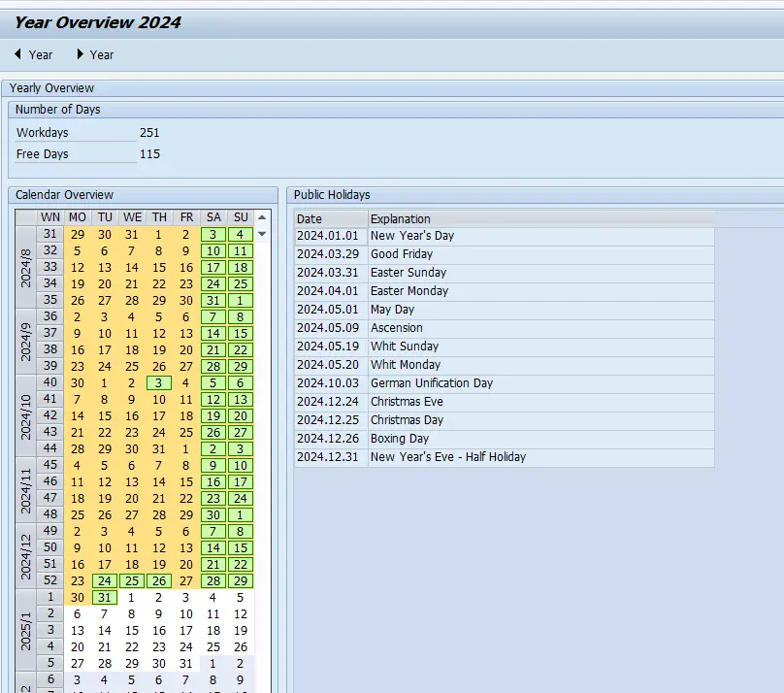
Task: Click the WN week number column header
Action: [50, 217]
